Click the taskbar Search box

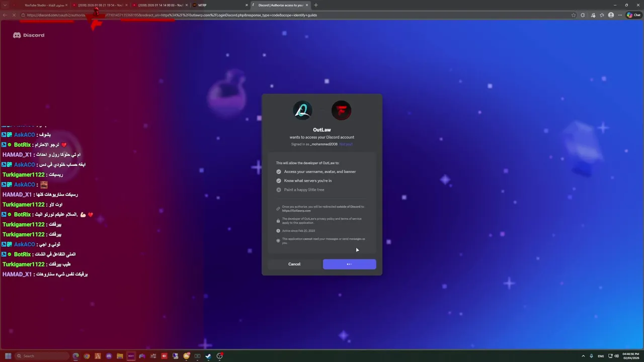(41, 356)
